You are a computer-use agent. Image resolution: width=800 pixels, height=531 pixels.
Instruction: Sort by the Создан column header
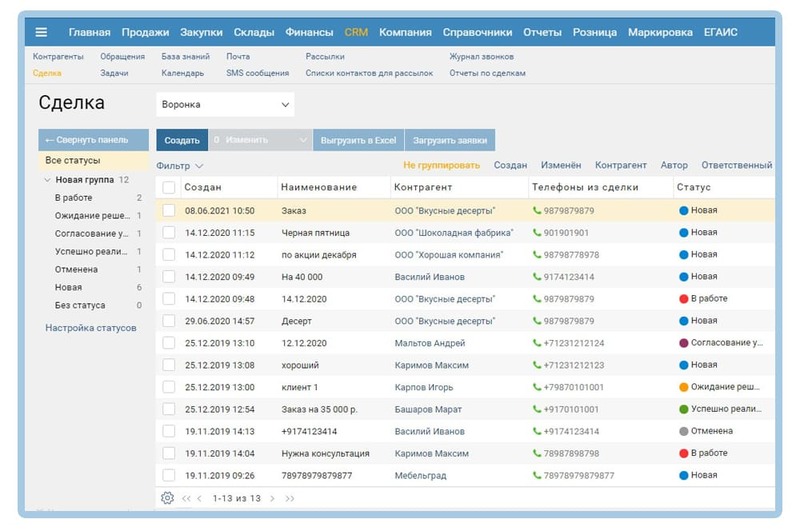[x=203, y=187]
